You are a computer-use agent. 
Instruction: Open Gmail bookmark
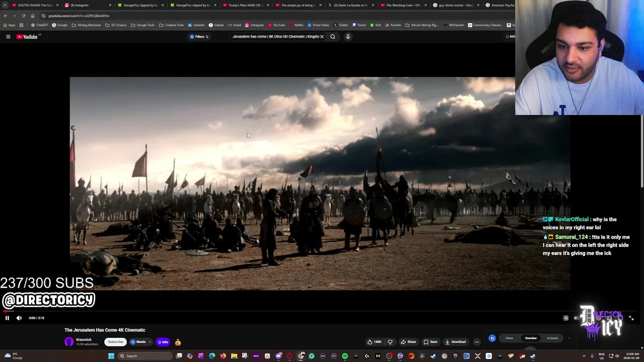[x=234, y=25]
